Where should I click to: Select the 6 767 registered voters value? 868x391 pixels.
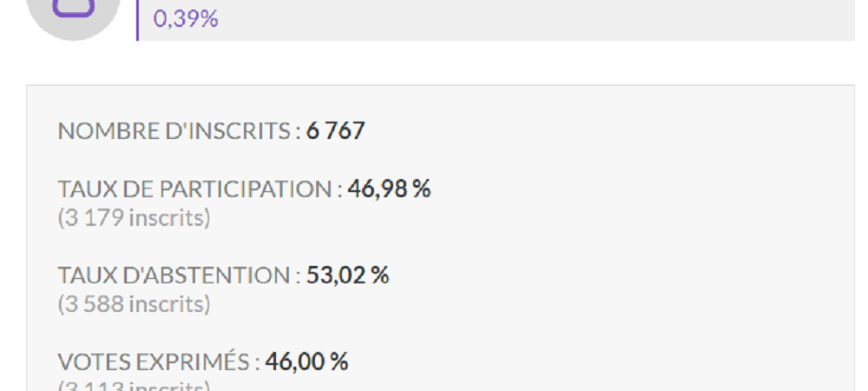pyautogui.click(x=335, y=131)
